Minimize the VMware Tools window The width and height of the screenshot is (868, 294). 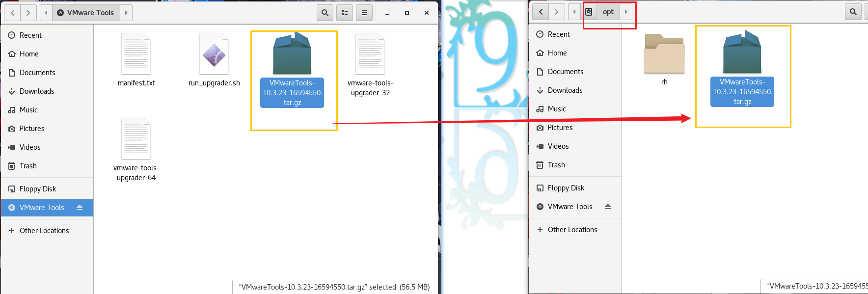pos(387,13)
